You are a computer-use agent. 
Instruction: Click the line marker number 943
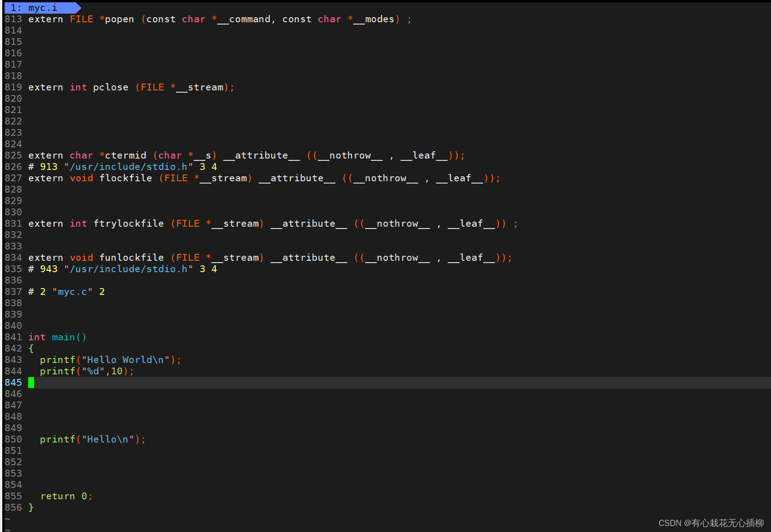[49, 269]
